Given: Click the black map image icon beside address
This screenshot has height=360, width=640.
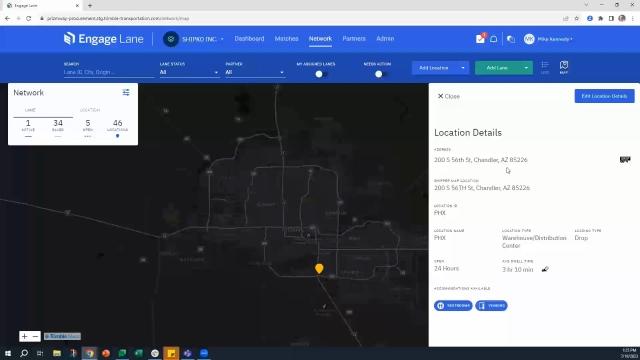Looking at the screenshot, I should (x=624, y=160).
